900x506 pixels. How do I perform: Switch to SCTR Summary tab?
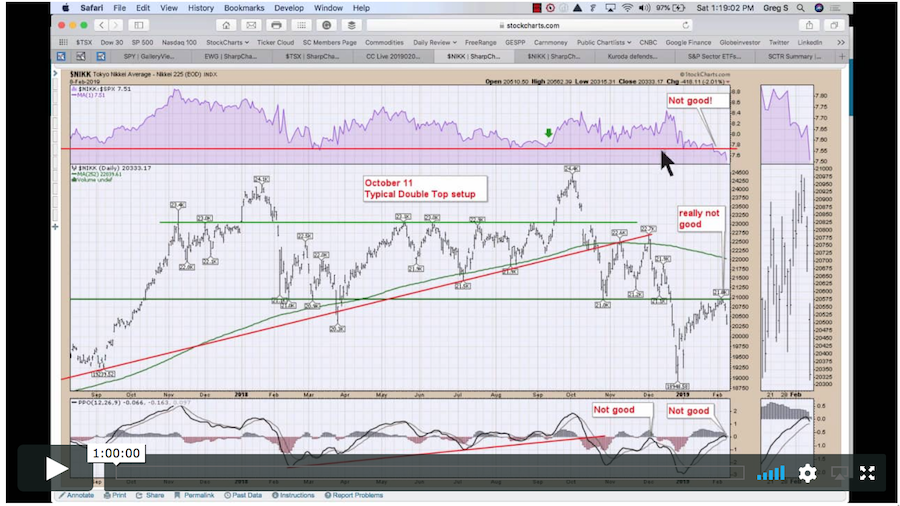pos(794,56)
